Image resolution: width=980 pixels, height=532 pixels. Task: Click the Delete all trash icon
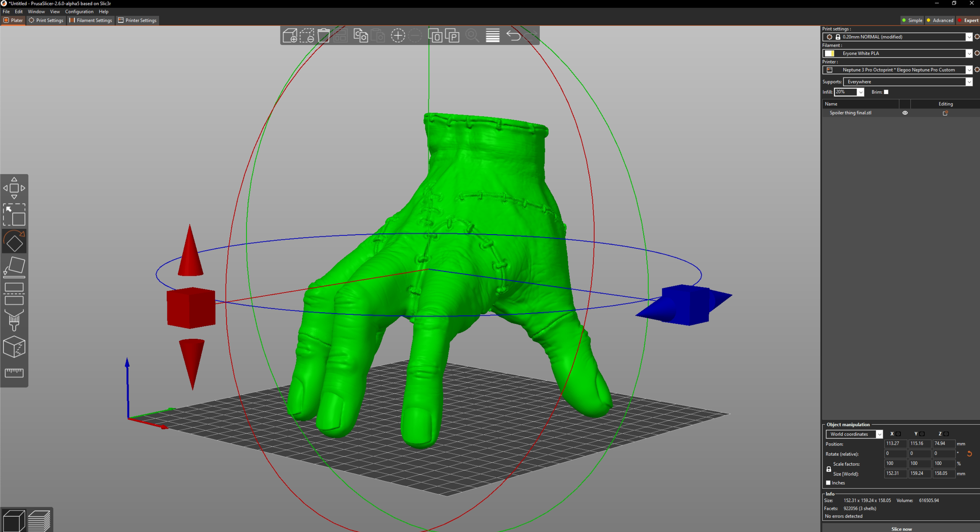pos(324,36)
